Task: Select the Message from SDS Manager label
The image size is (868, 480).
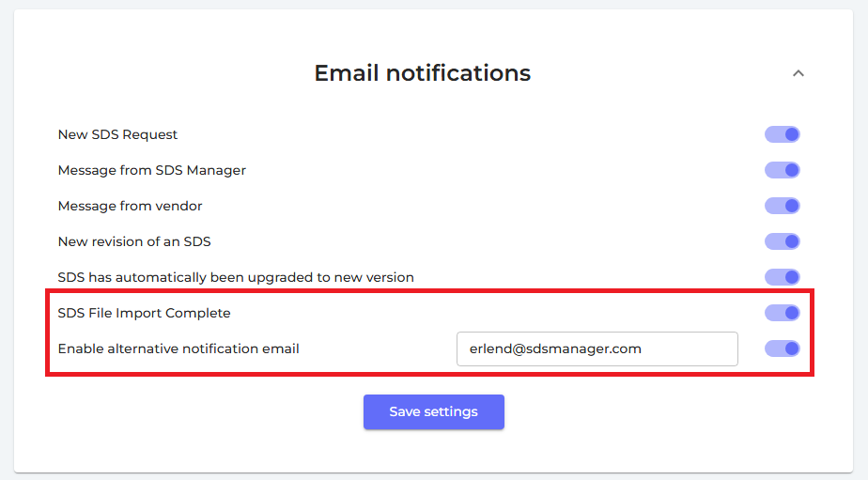Action: 151,170
